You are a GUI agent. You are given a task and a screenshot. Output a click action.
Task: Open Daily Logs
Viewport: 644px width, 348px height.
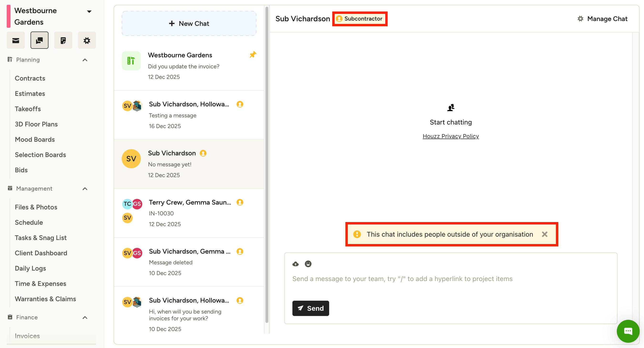(x=31, y=268)
